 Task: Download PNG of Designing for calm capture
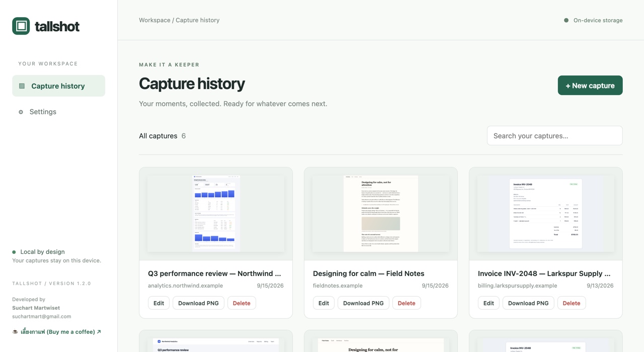pyautogui.click(x=363, y=303)
